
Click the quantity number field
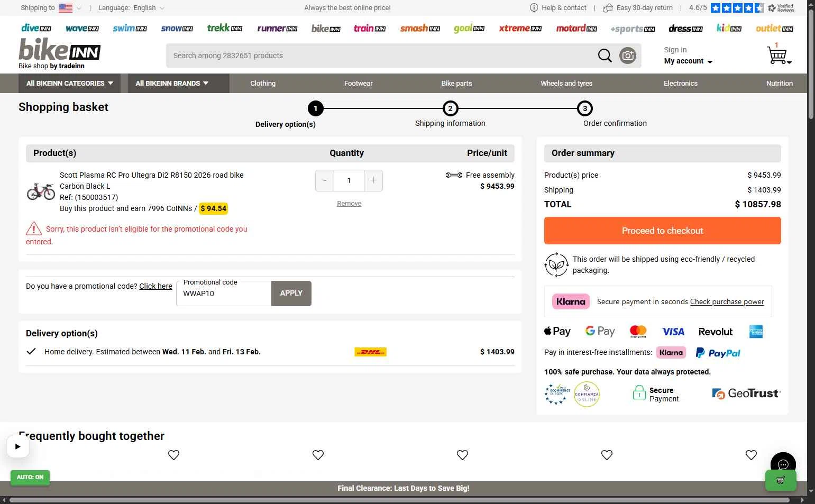click(x=349, y=180)
